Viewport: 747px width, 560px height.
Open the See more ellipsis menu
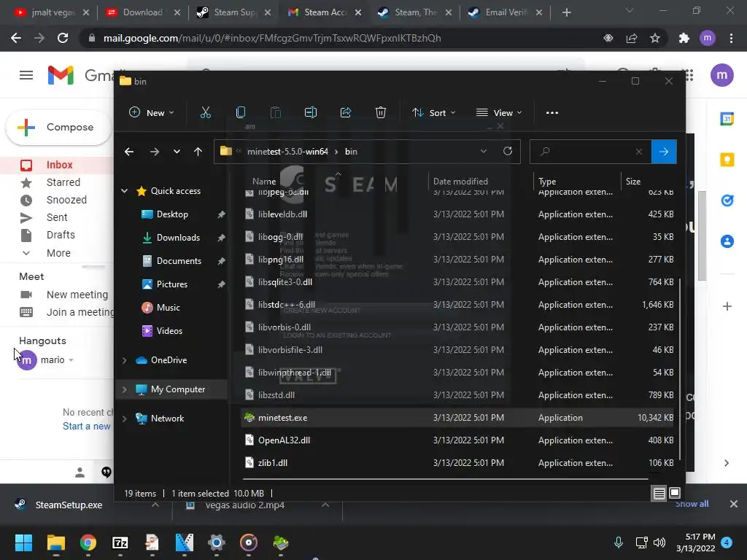552,113
